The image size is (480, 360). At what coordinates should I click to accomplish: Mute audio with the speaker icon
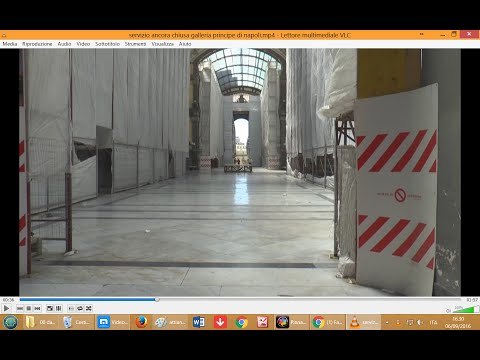coord(448,311)
